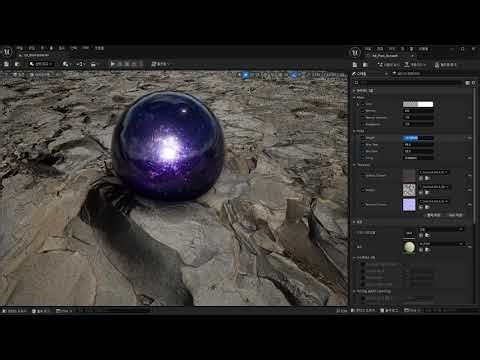Open the viewport lit shading mode button
Image resolution: width=480 pixels, height=360 pixels.
[40, 75]
